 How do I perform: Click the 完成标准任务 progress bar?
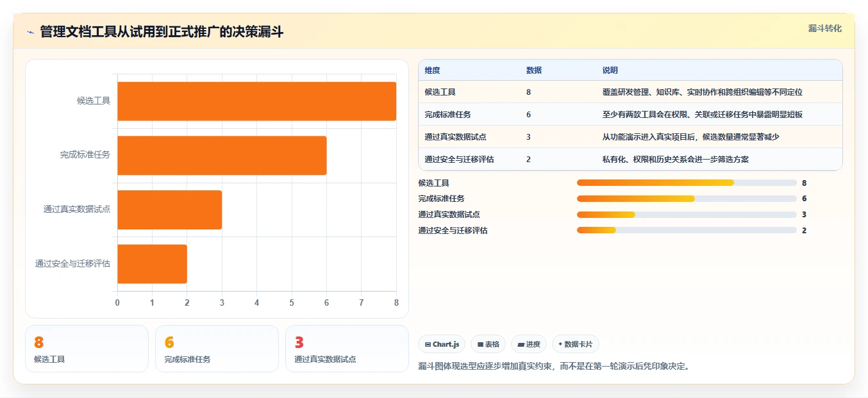[x=687, y=199]
